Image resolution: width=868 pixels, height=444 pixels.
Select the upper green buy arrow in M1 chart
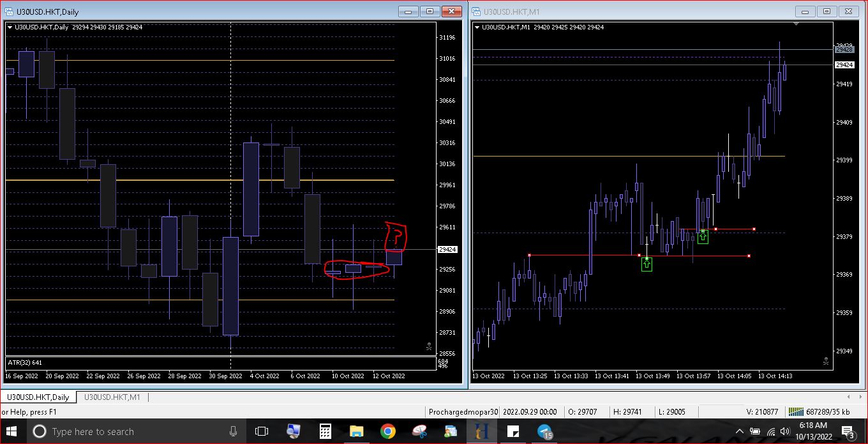(703, 236)
